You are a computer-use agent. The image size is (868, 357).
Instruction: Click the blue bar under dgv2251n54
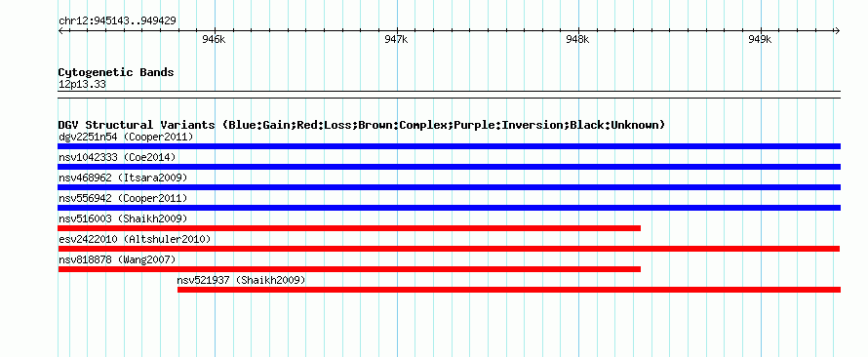coord(449,146)
